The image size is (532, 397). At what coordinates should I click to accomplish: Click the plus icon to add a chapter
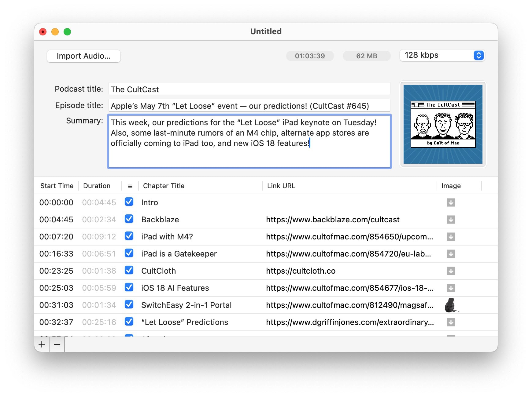pos(42,344)
